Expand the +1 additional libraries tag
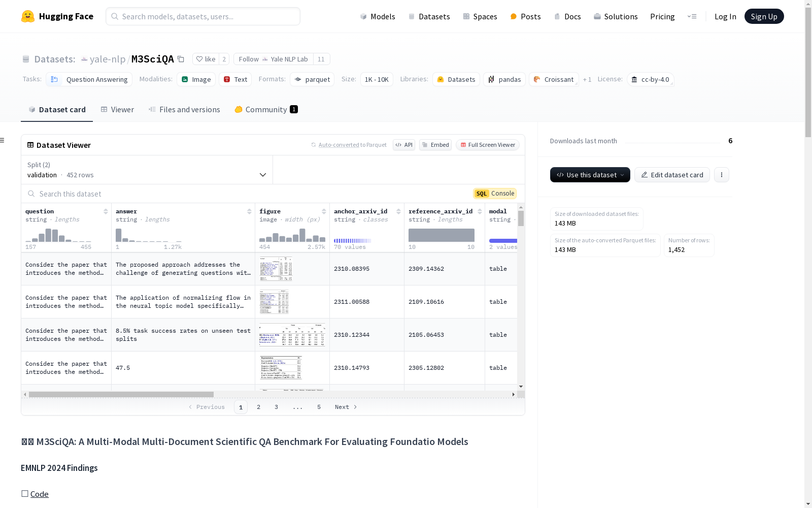The image size is (812, 508). tap(587, 79)
